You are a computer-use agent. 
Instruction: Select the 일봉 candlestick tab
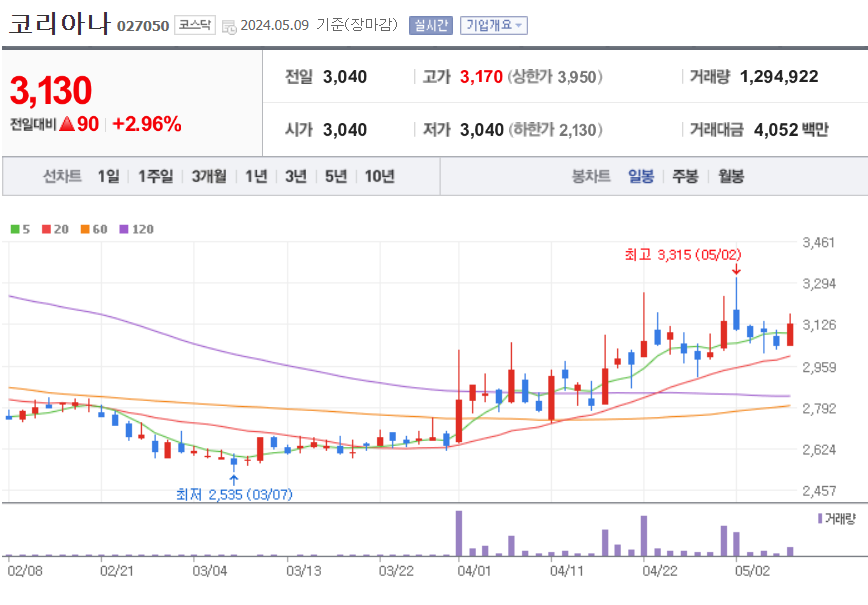click(x=641, y=177)
